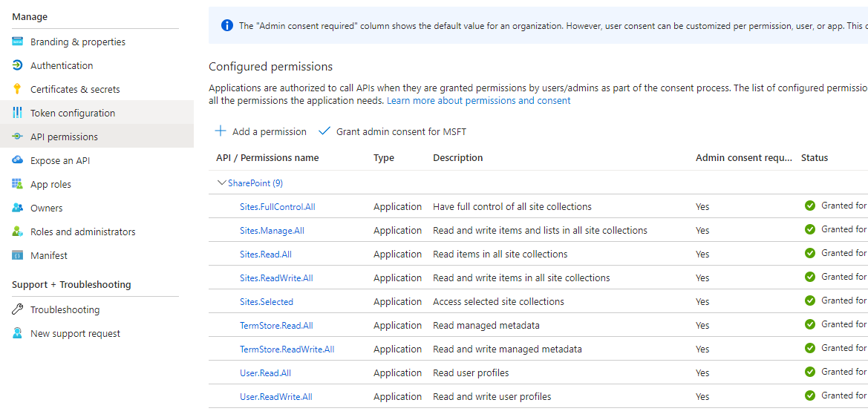Click 'Access selected site collections' description

(x=498, y=302)
